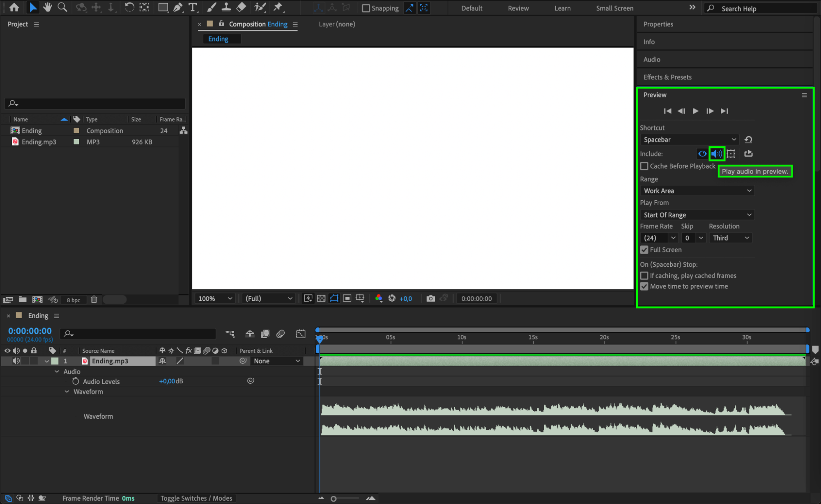Select the Type text tool
Image resolution: width=821 pixels, height=504 pixels.
[x=192, y=7]
